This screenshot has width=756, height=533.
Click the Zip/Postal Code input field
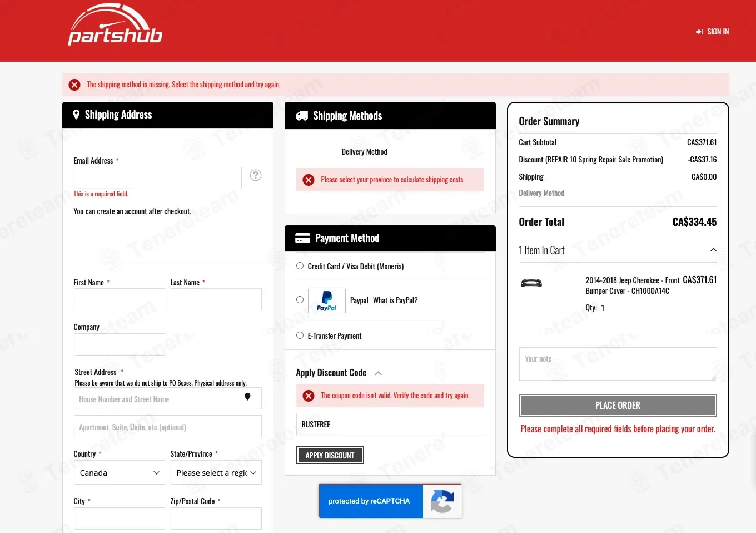click(x=216, y=519)
